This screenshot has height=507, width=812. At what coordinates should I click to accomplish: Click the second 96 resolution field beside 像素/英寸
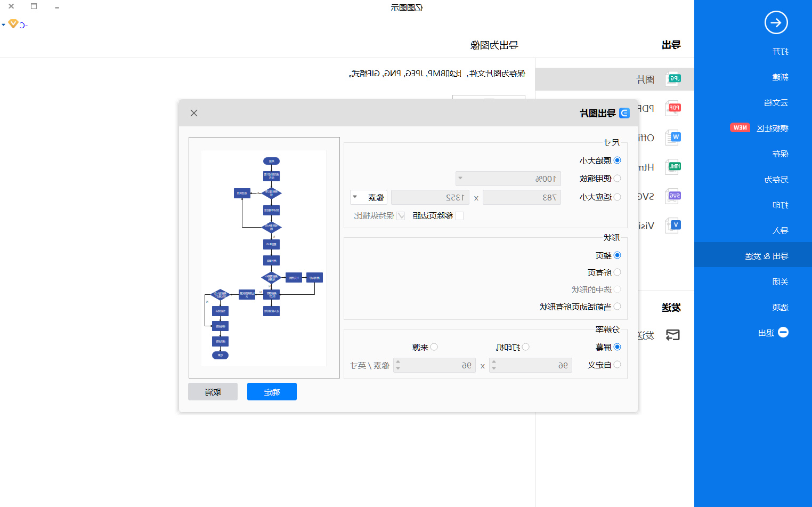434,365
